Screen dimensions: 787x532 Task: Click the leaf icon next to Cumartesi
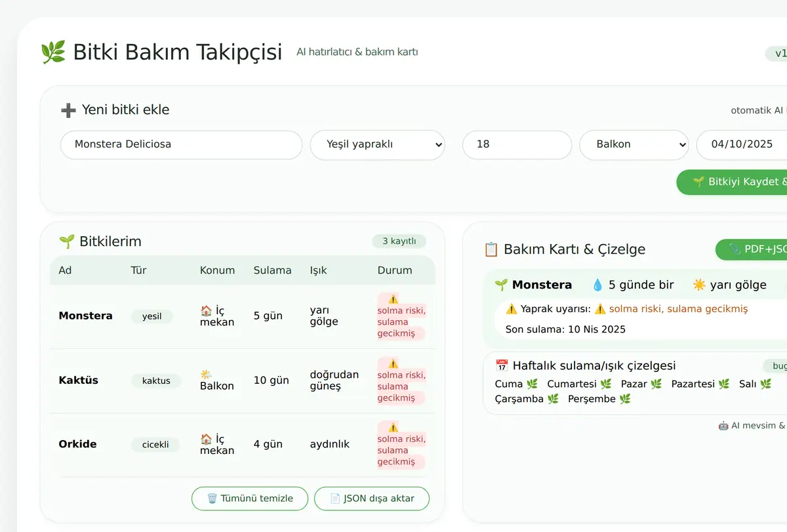pos(606,384)
